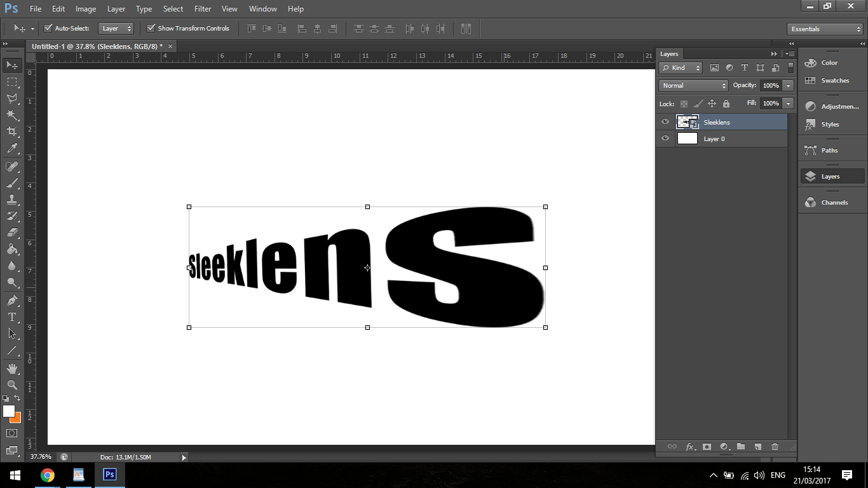Open the Type menu
The image size is (868, 488).
coord(144,9)
